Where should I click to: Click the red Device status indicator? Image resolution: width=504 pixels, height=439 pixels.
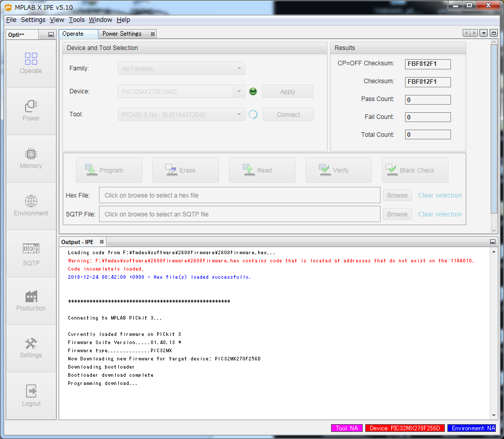pyautogui.click(x=405, y=428)
